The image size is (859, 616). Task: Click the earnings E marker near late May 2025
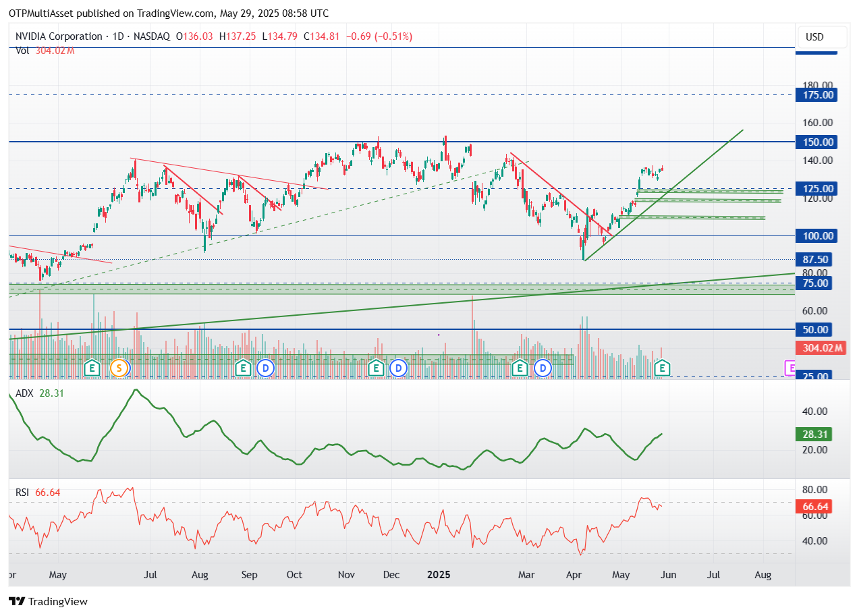click(663, 368)
